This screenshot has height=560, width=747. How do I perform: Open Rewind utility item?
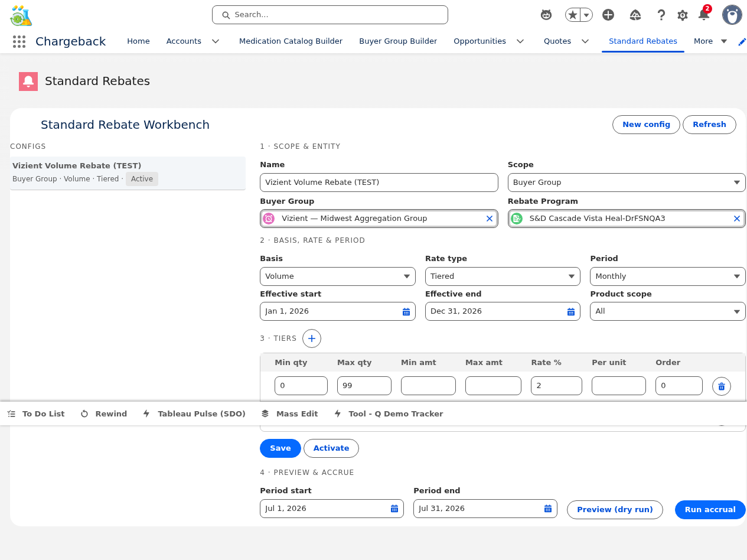[x=103, y=414]
